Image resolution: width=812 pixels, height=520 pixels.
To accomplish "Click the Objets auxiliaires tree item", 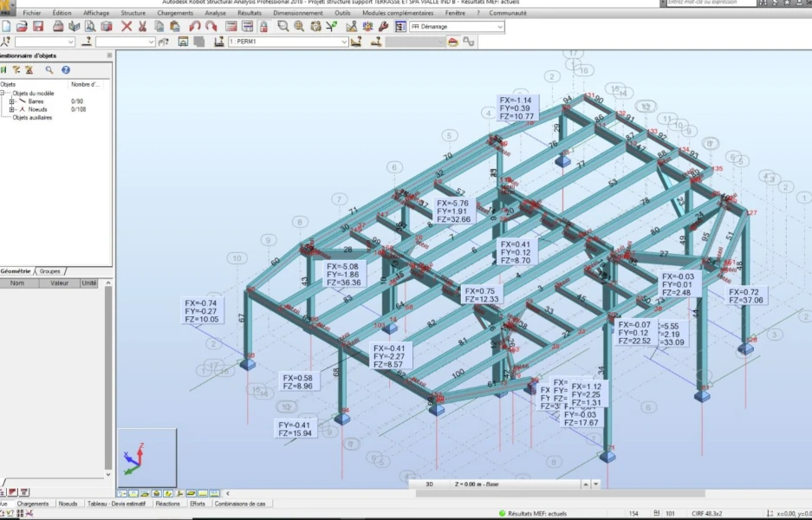I will 32,118.
